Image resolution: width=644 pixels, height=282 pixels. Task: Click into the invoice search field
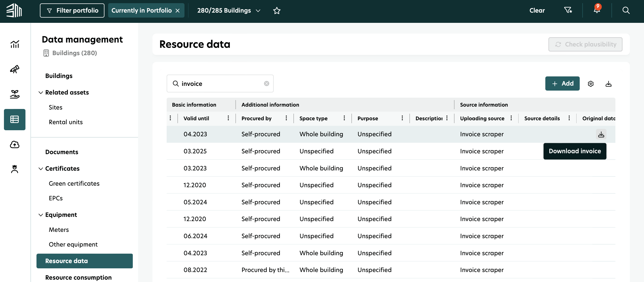tap(220, 83)
